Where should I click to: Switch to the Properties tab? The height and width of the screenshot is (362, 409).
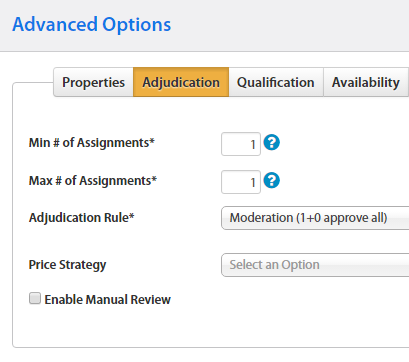(x=93, y=82)
